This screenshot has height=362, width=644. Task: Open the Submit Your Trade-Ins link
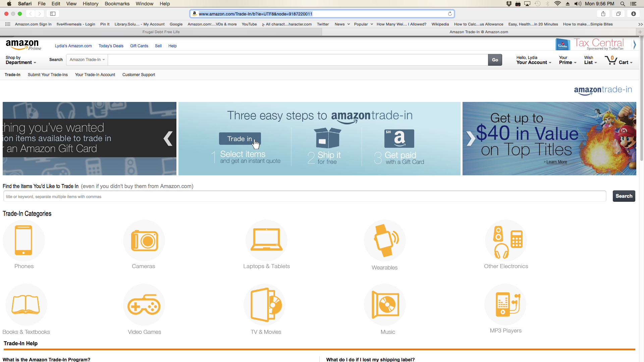(x=48, y=75)
